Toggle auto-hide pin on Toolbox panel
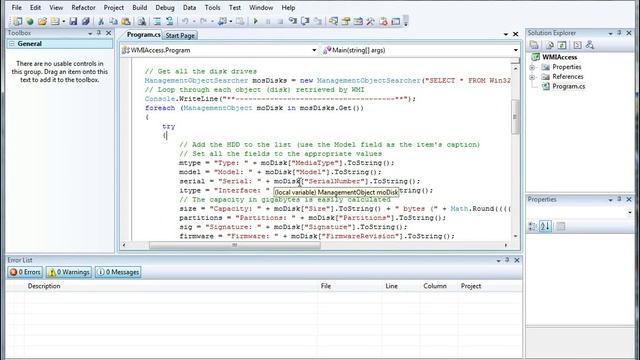This screenshot has width=640, height=360. coord(99,33)
